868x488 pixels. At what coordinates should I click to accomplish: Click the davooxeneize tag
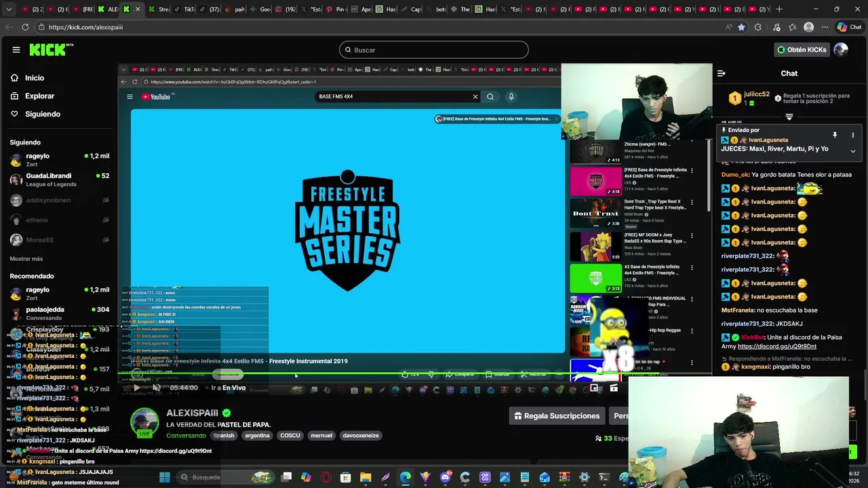point(361,436)
